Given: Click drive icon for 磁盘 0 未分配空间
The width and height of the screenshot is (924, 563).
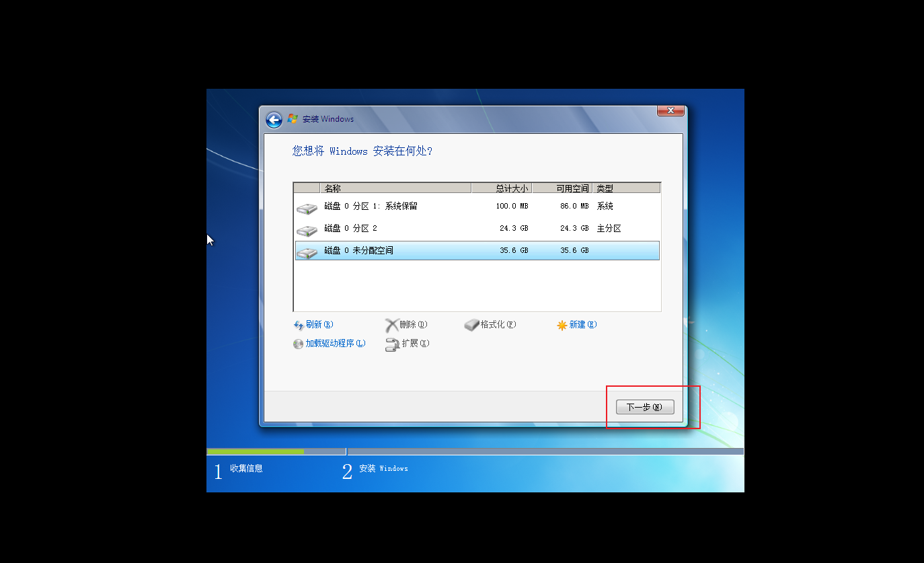Looking at the screenshot, I should [x=307, y=252].
